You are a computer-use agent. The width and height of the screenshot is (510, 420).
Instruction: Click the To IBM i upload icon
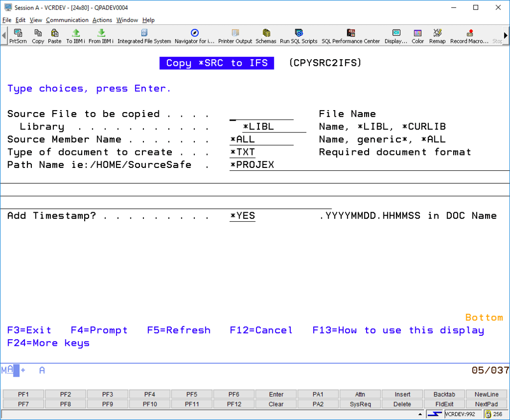coord(76,36)
